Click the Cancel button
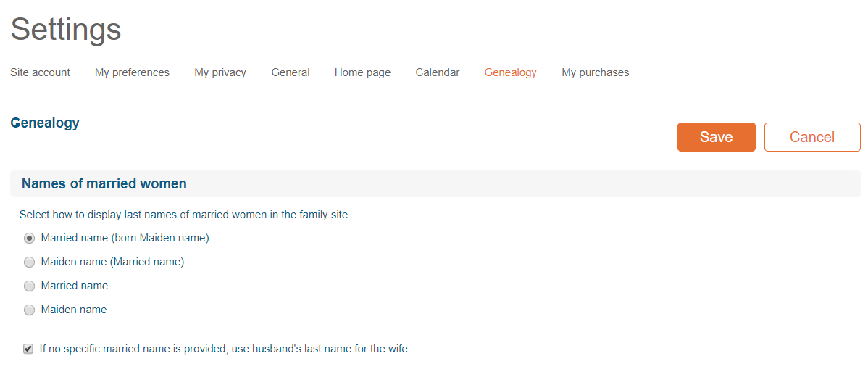Screen dimensions: 868x377 click(x=812, y=137)
